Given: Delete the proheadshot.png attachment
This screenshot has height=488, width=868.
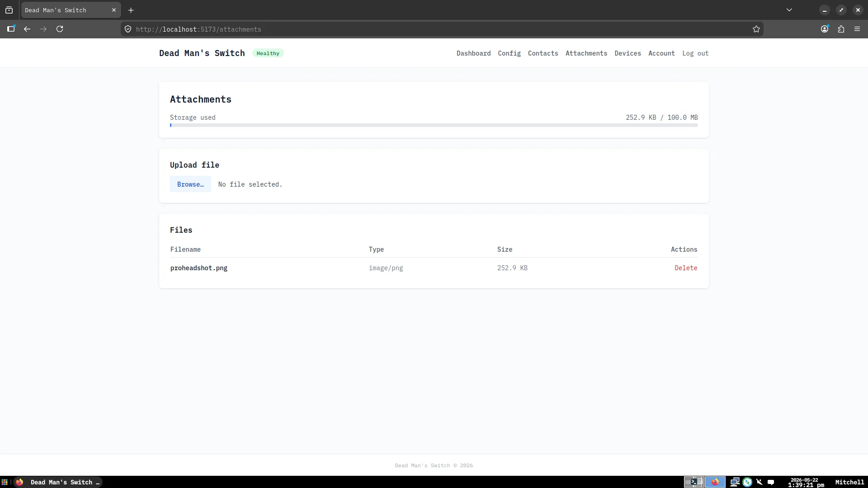Looking at the screenshot, I should pos(686,268).
